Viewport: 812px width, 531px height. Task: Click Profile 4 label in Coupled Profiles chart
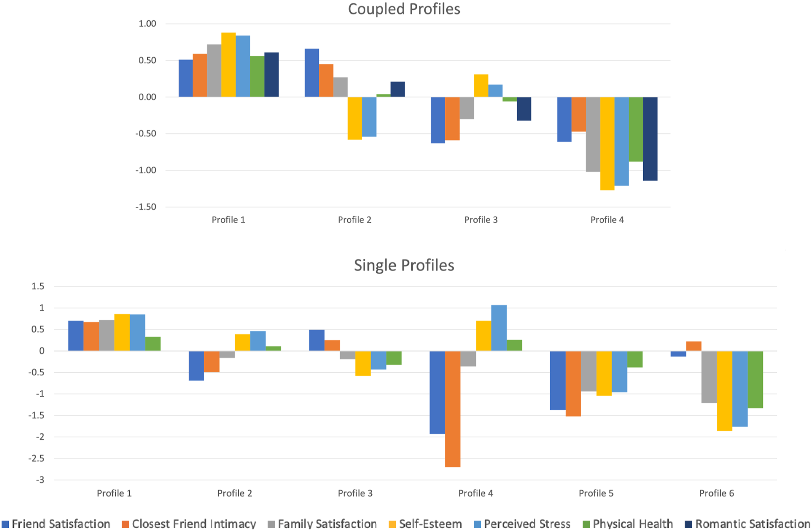(607, 220)
